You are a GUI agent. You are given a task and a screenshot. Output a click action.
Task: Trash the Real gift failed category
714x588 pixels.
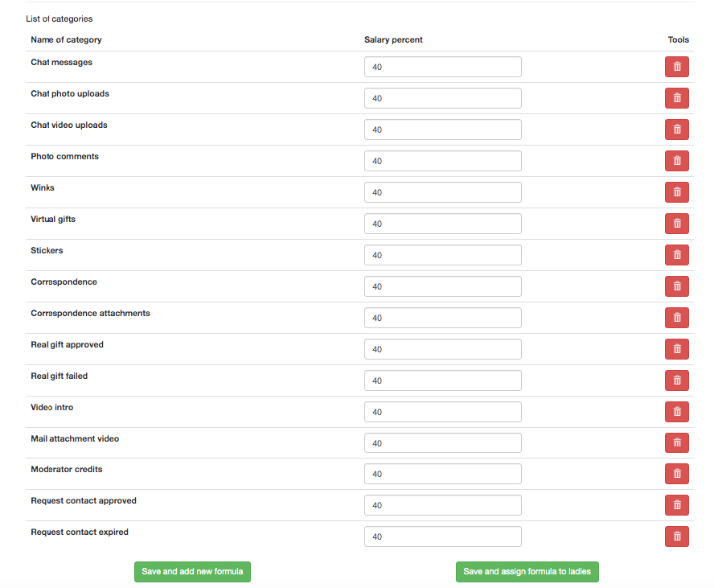click(677, 380)
